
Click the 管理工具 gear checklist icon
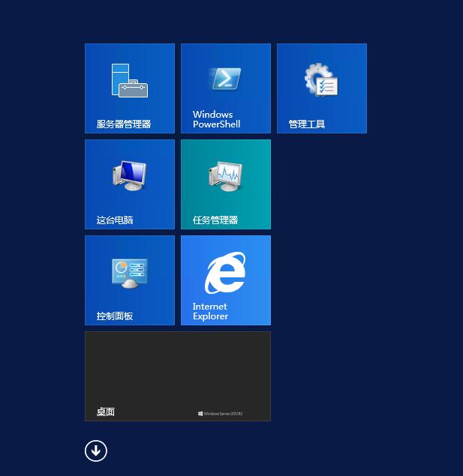pyautogui.click(x=321, y=79)
